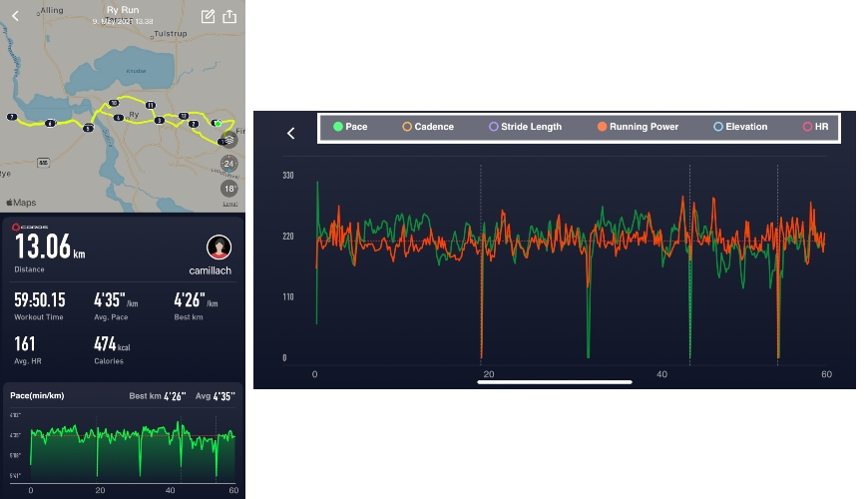The image size is (868, 499).
Task: Go back from the Ry Run activity screen
Action: (16, 16)
